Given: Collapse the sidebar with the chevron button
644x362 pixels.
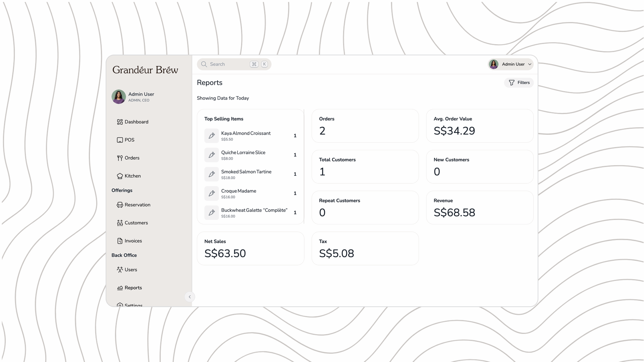Looking at the screenshot, I should (190, 297).
